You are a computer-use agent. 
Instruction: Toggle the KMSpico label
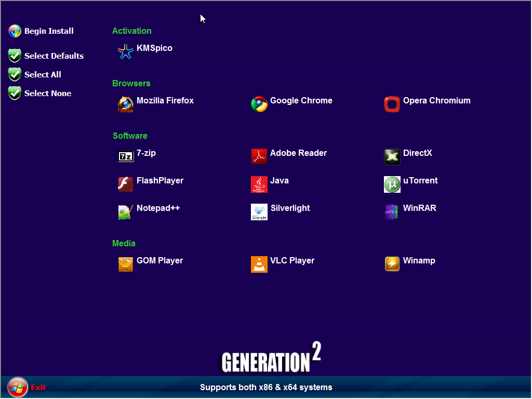(x=154, y=48)
